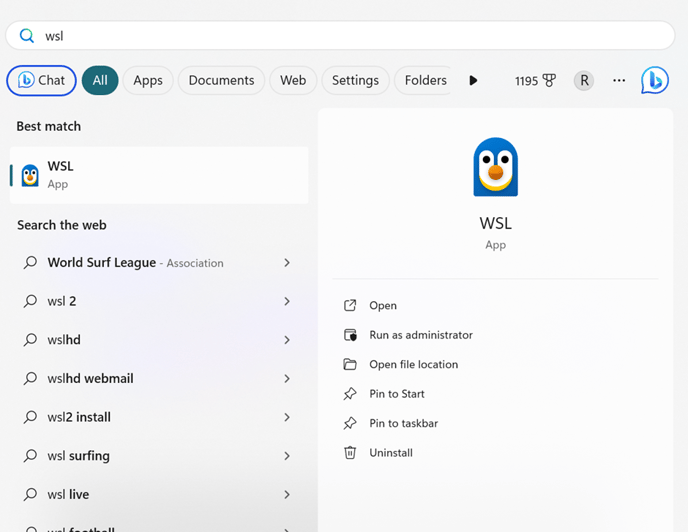Choose Open in the WSL actions list
Viewport: 688px width, 532px height.
pos(383,306)
